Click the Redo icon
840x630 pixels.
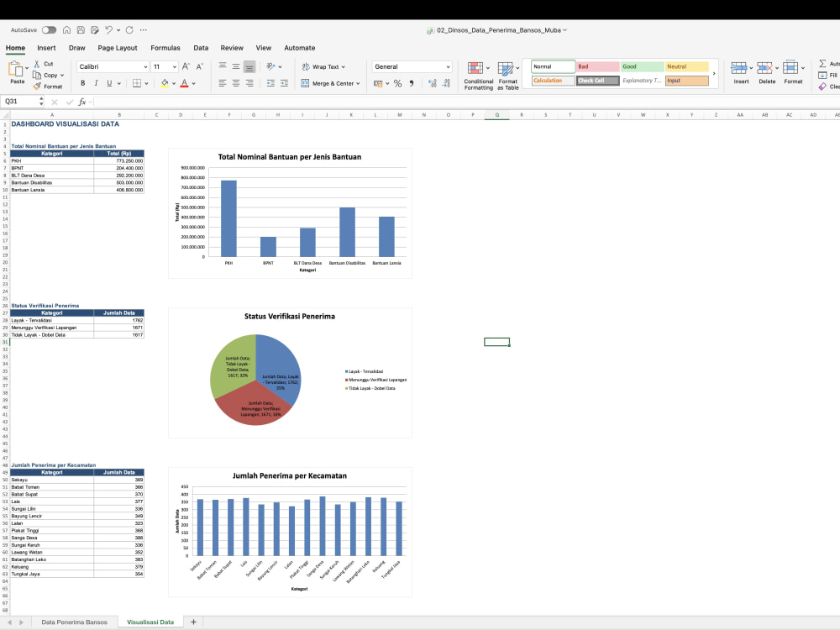[129, 30]
